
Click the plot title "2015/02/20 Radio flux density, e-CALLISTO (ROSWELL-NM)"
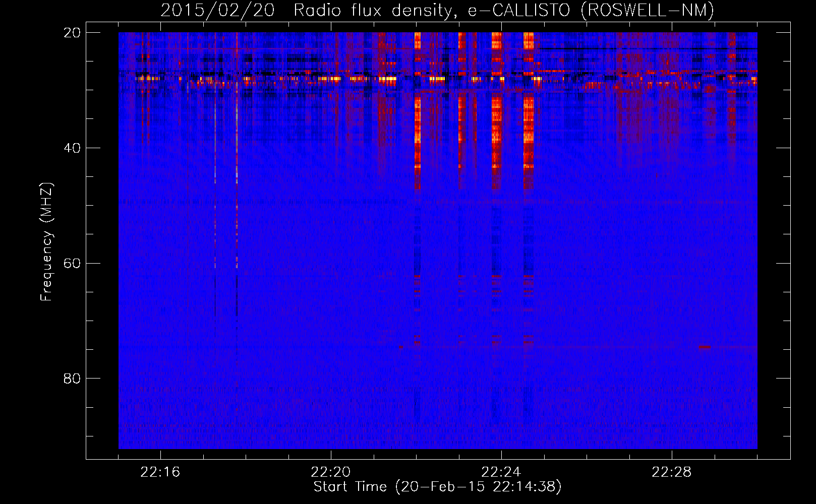437,10
